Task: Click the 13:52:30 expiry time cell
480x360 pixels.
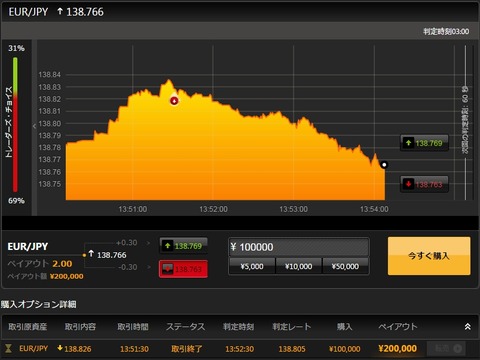Action: tap(240, 349)
